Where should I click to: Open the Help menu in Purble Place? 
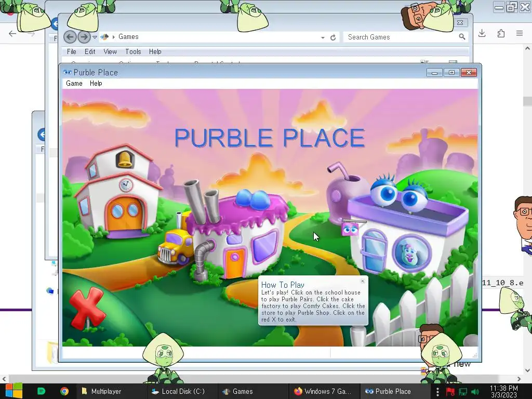96,84
